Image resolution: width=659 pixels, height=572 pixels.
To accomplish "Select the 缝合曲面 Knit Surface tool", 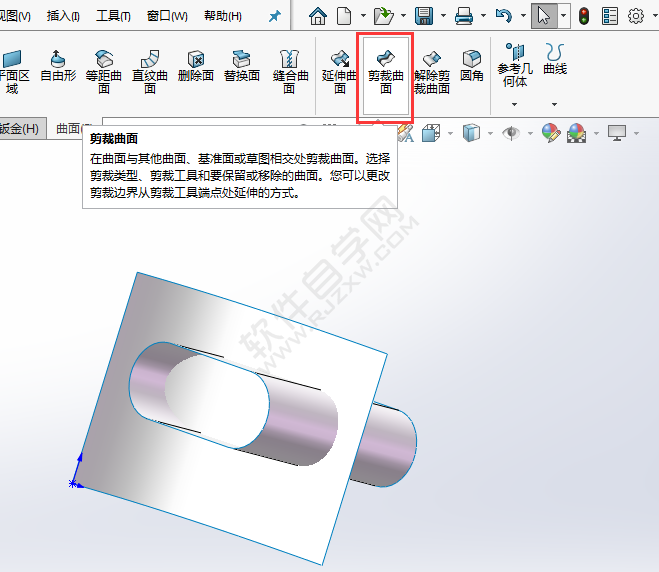I will coord(290,71).
